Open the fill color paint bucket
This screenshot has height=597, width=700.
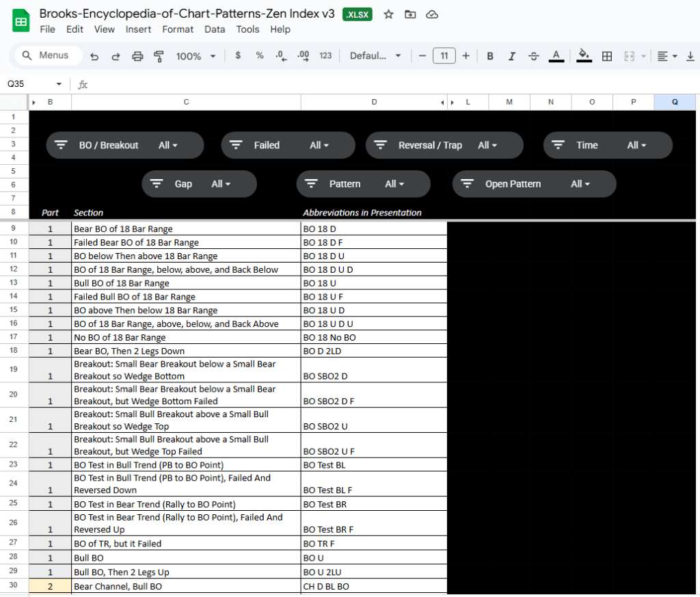(x=583, y=56)
